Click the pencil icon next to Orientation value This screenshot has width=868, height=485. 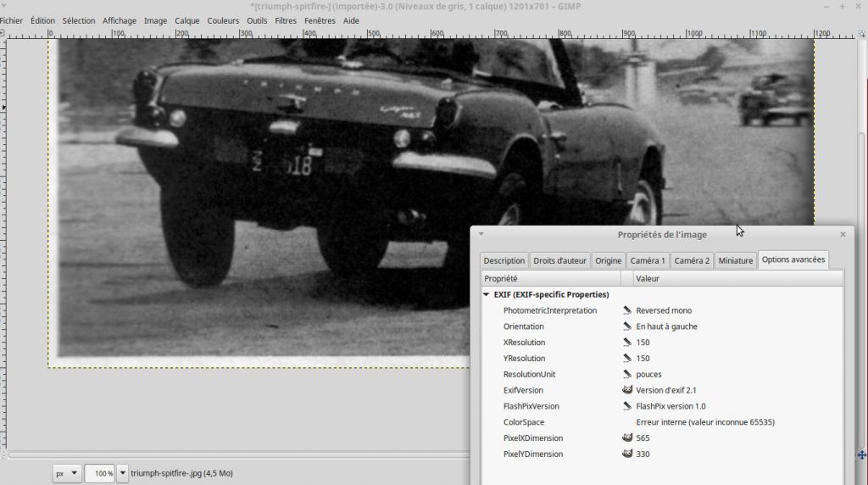[x=626, y=326]
